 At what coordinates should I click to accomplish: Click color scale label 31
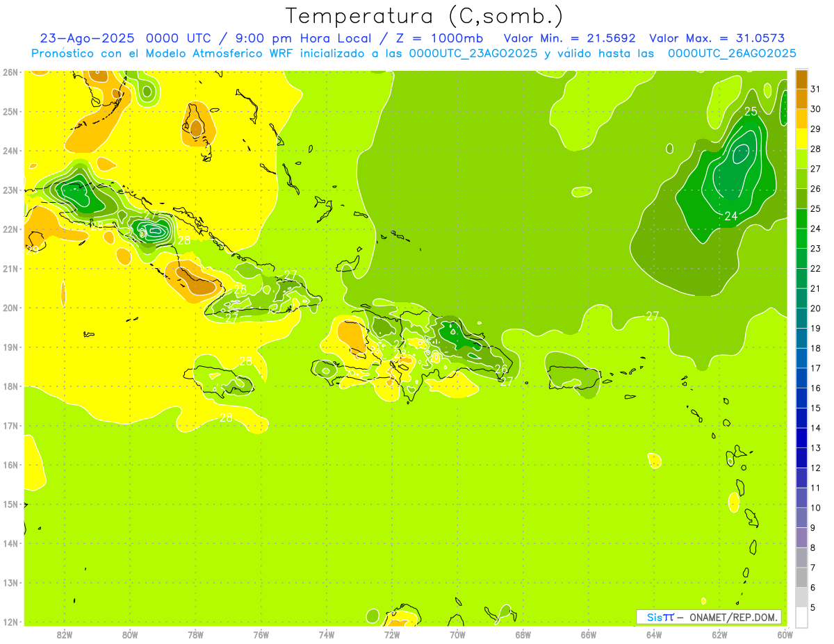pos(815,89)
